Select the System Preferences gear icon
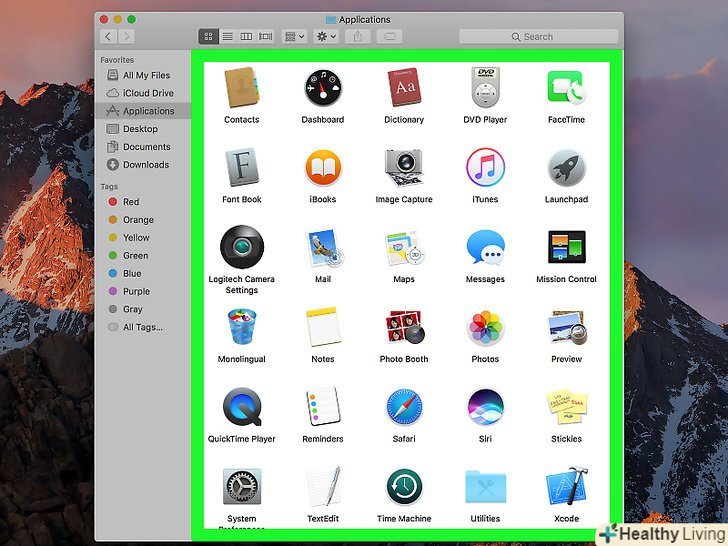 coord(242,487)
